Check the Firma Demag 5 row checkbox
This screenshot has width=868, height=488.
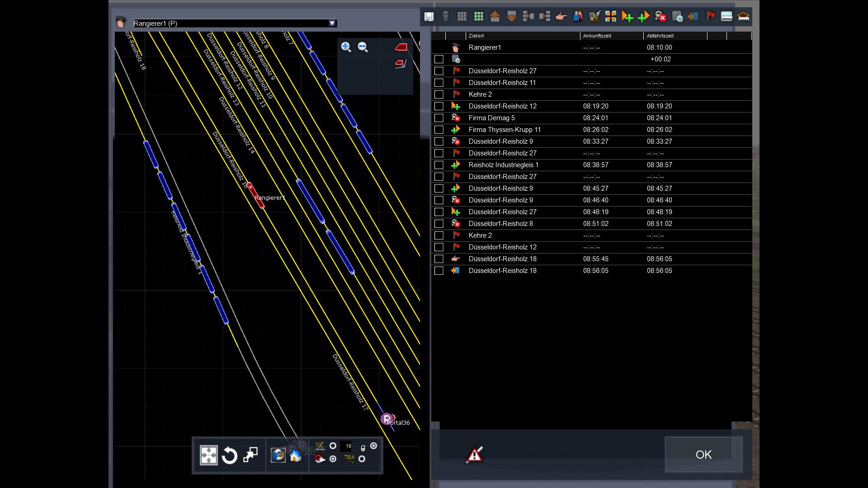[439, 118]
